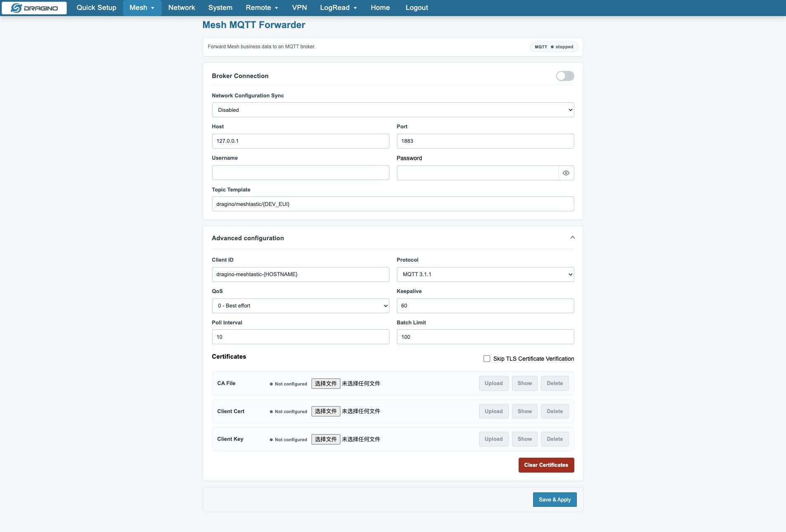Click the Dragino logo

pyautogui.click(x=34, y=8)
